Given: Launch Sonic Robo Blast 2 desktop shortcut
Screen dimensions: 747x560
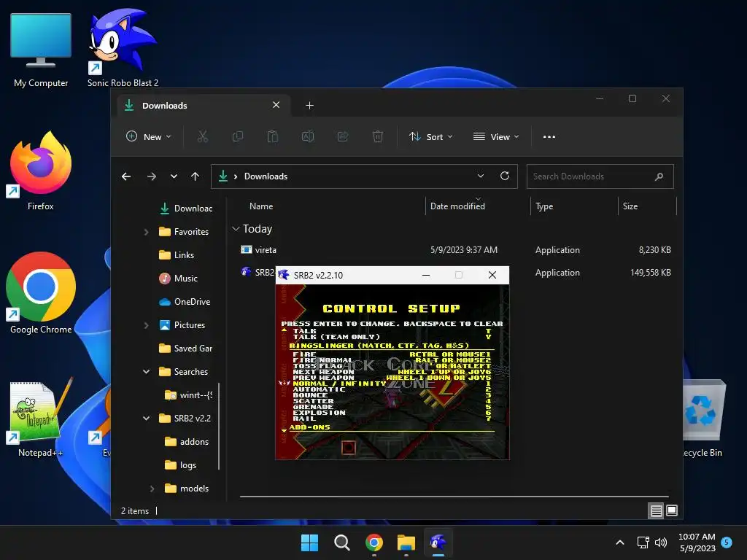Looking at the screenshot, I should (123, 47).
